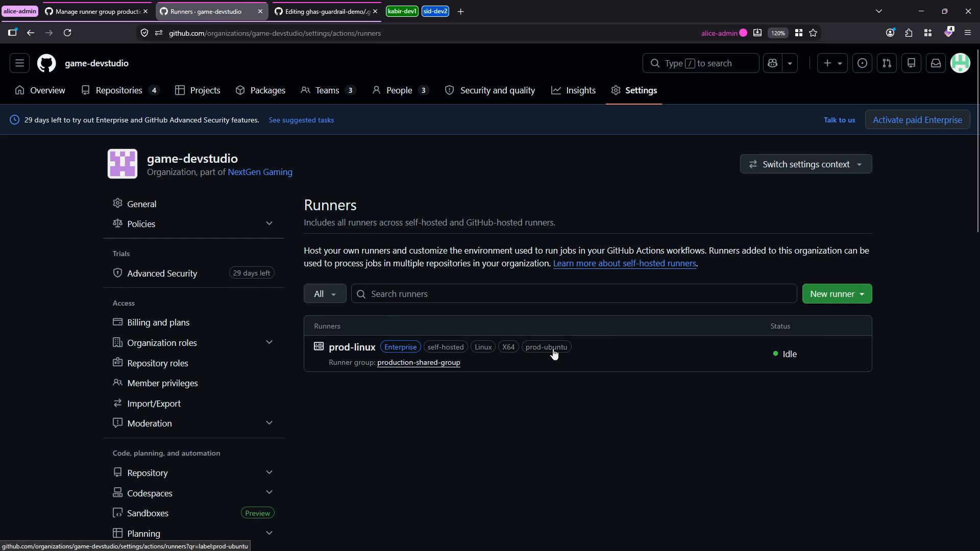
Task: Open a new browser tab
Action: [x=460, y=11]
